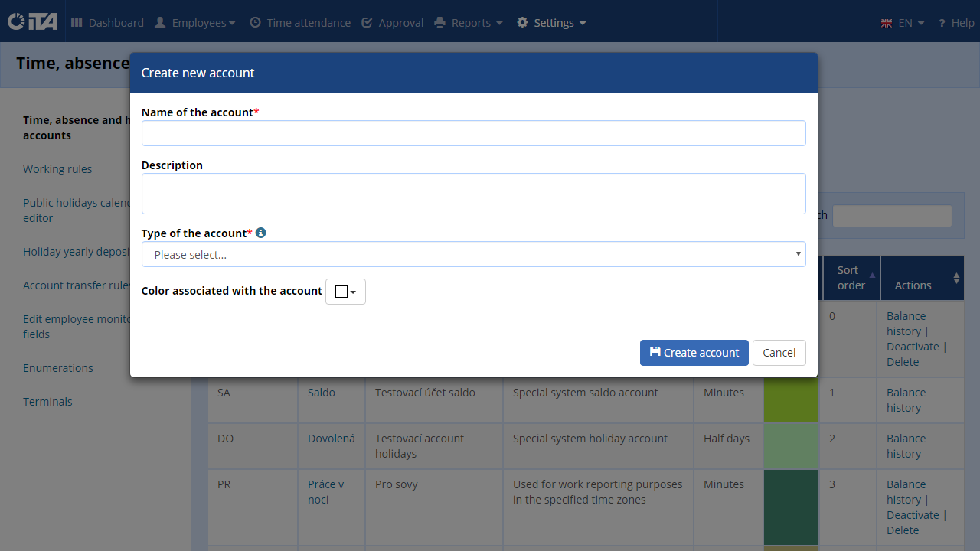The width and height of the screenshot is (980, 551).
Task: Click into the Description text area
Action: (x=474, y=194)
